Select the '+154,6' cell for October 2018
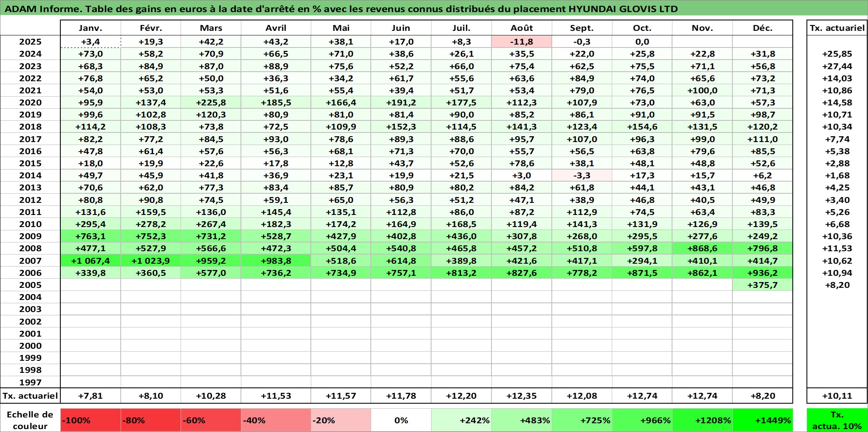Viewport: 868px width, 432px height. click(642, 127)
